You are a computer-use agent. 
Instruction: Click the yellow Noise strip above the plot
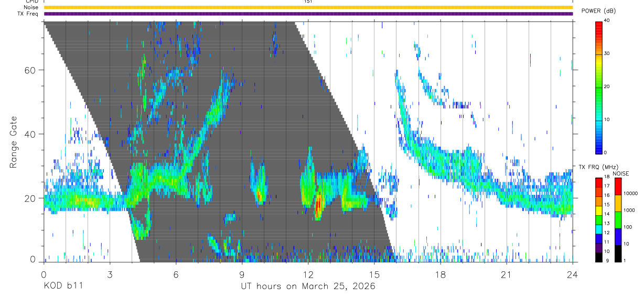(x=308, y=7)
